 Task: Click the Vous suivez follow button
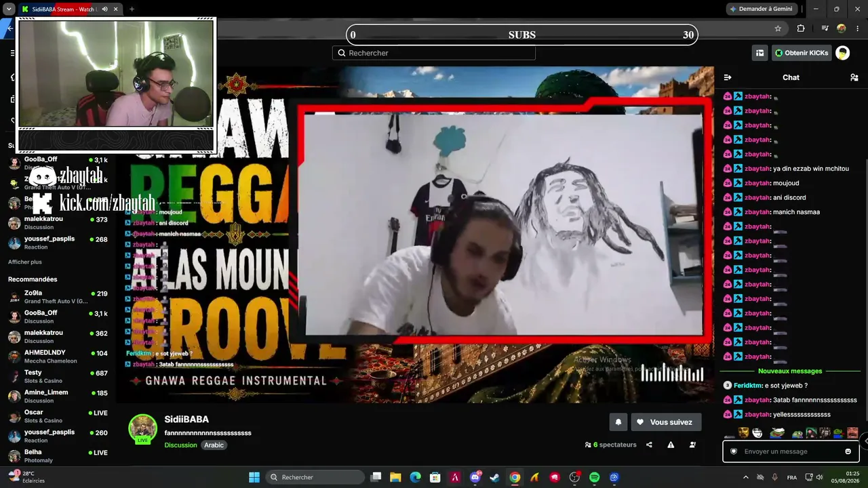(665, 422)
